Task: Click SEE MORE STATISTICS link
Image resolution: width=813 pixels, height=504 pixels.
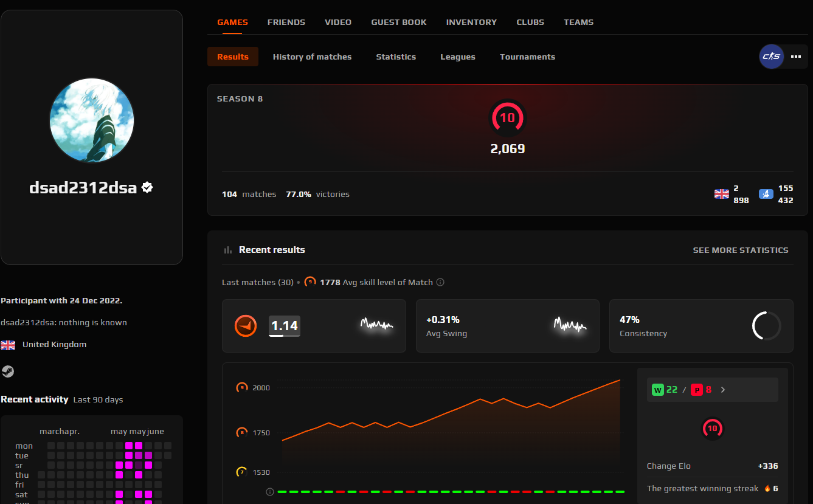Action: click(x=741, y=250)
